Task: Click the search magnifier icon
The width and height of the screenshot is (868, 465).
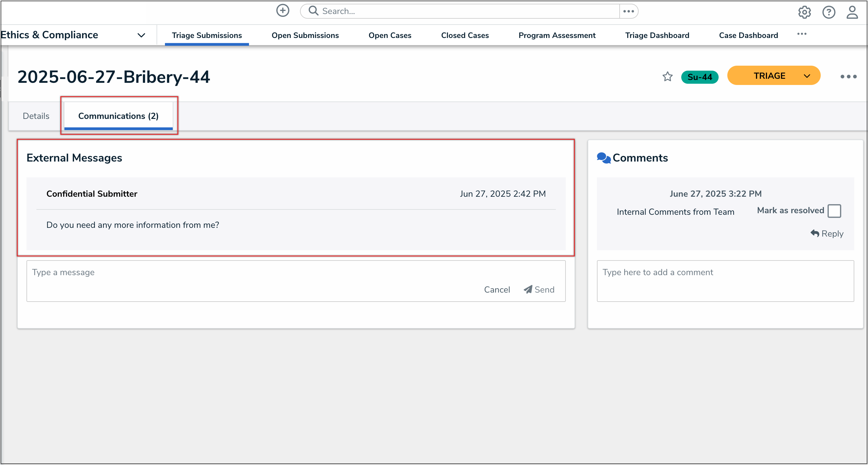Action: [313, 11]
